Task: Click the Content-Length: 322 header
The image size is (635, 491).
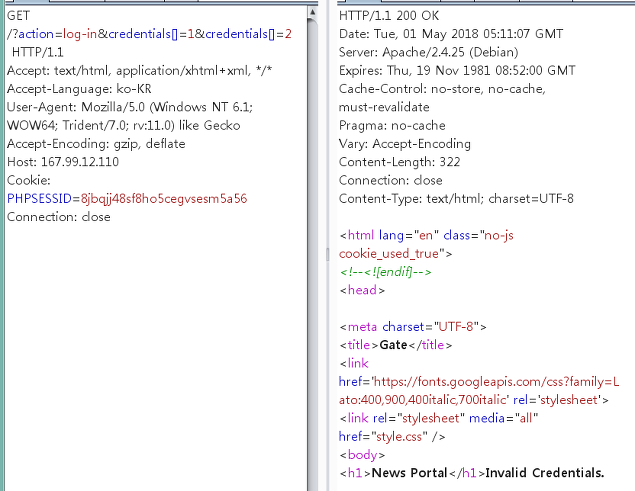Action: [399, 162]
